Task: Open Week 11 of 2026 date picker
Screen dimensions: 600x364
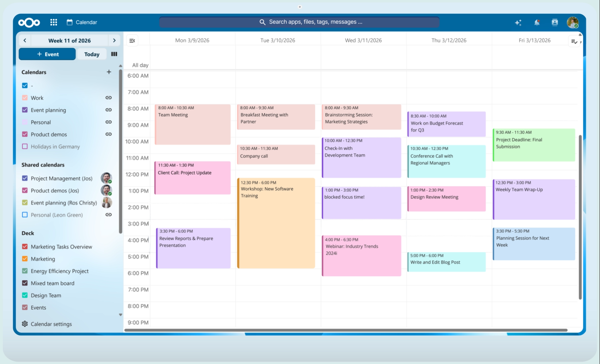Action: click(70, 40)
